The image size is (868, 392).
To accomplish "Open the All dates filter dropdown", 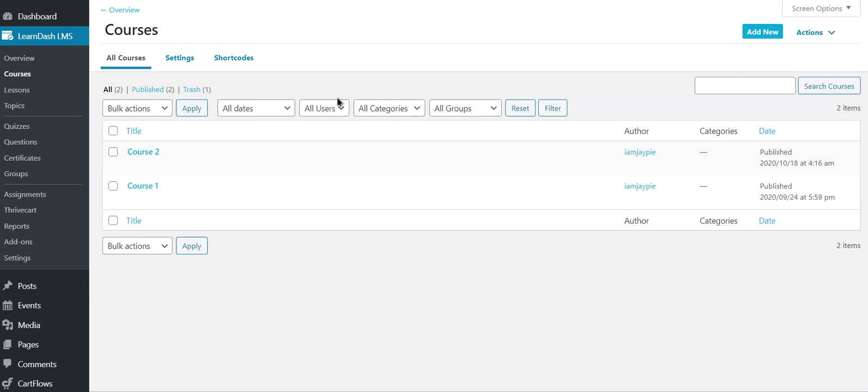I will [x=256, y=108].
